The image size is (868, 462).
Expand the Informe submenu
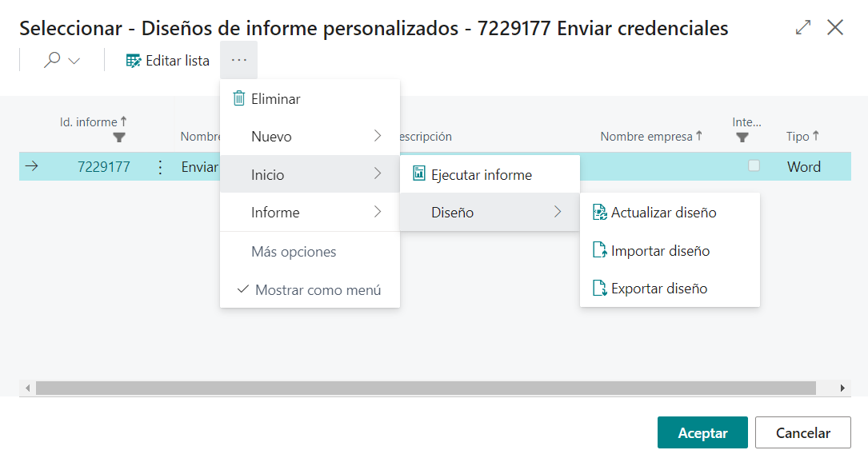310,213
